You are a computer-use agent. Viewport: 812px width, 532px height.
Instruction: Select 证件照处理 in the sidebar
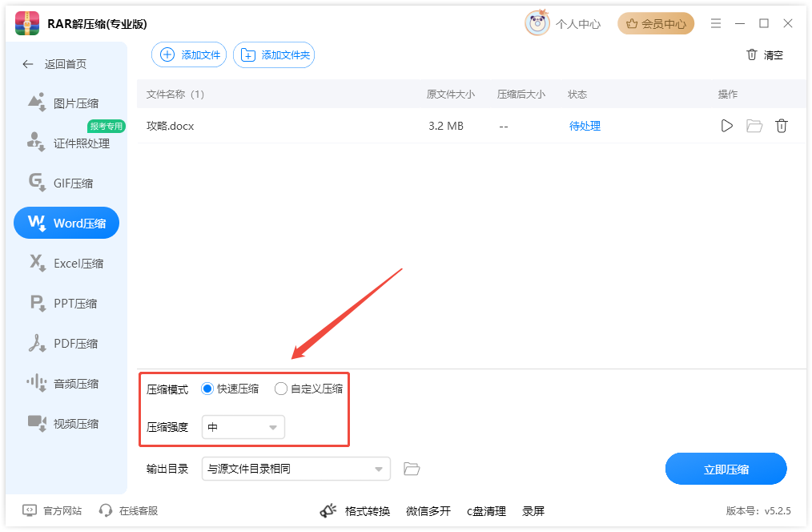click(68, 143)
